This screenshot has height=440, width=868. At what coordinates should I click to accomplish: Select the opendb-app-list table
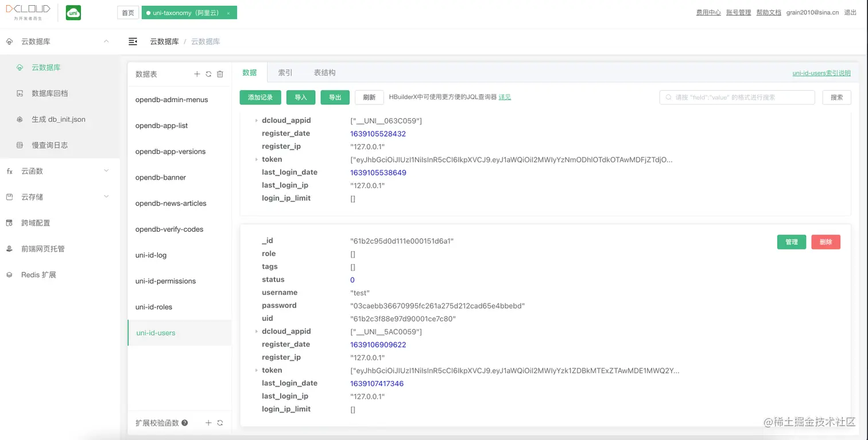pyautogui.click(x=180, y=126)
